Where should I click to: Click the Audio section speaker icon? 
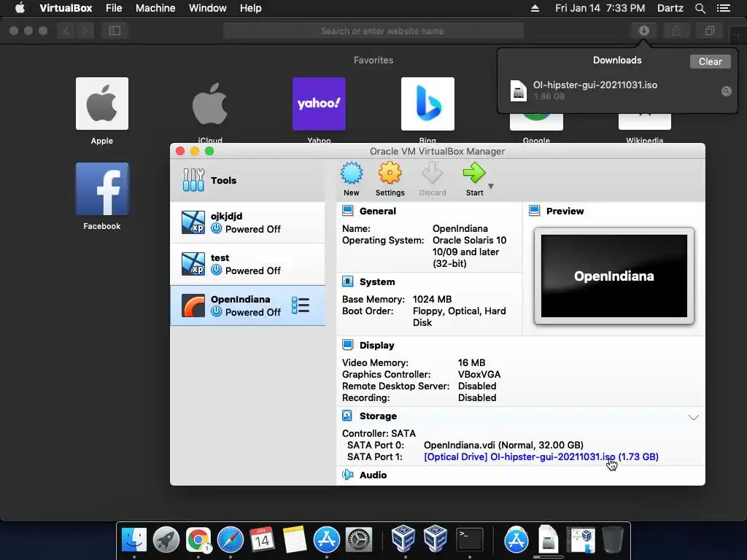pos(348,474)
